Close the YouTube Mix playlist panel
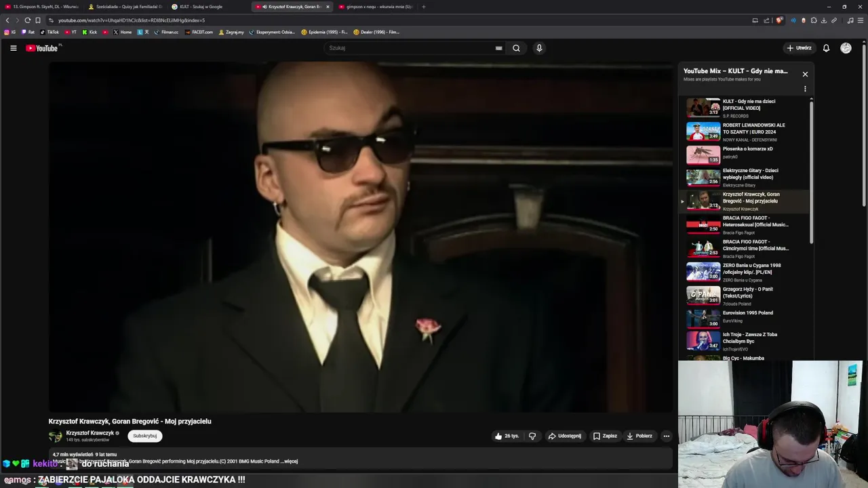This screenshot has width=868, height=488. tap(805, 74)
